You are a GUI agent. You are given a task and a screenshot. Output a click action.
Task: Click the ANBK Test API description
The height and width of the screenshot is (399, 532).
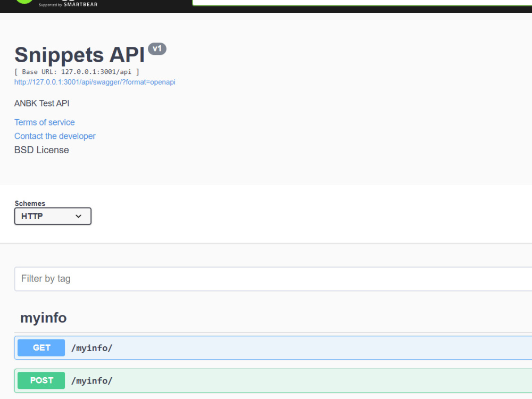(41, 104)
